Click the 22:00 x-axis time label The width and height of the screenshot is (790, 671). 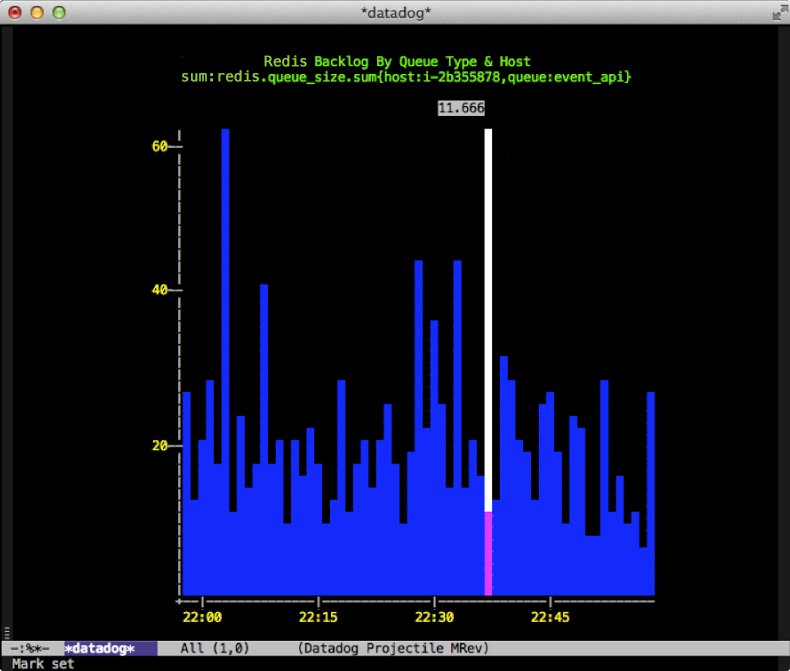tap(203, 617)
